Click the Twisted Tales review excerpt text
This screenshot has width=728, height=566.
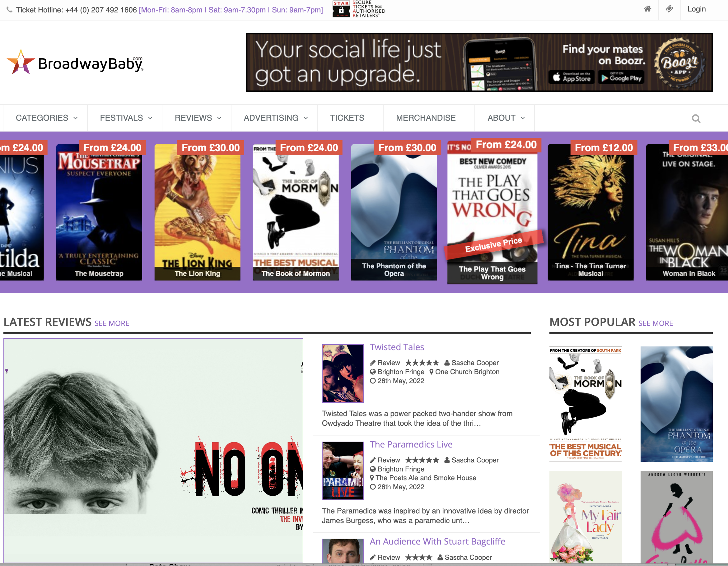pyautogui.click(x=417, y=418)
